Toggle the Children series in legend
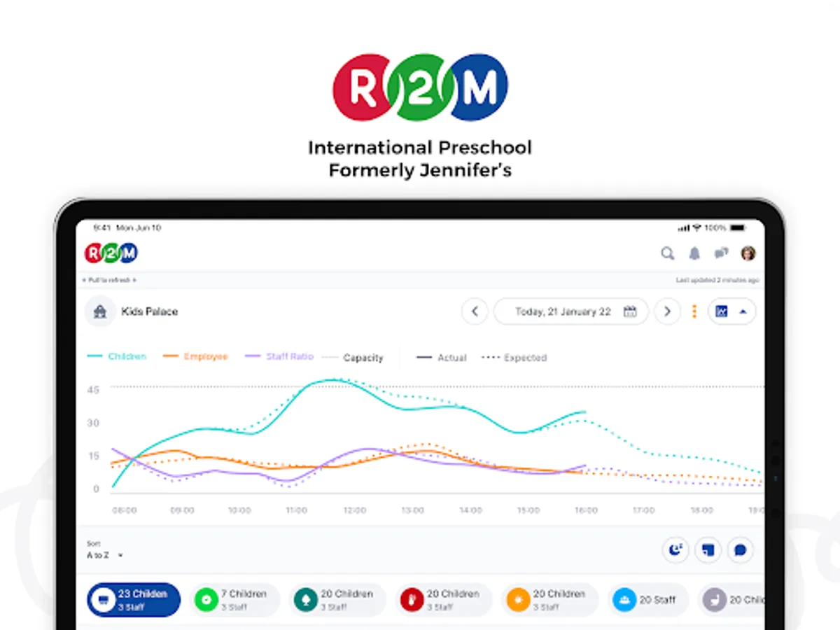This screenshot has height=630, width=840. tap(116, 357)
